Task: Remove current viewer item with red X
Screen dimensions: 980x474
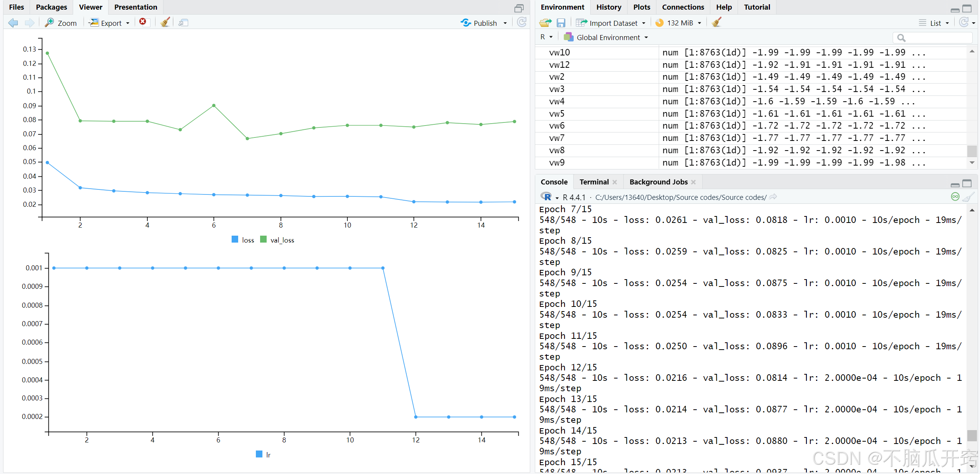Action: coord(143,22)
